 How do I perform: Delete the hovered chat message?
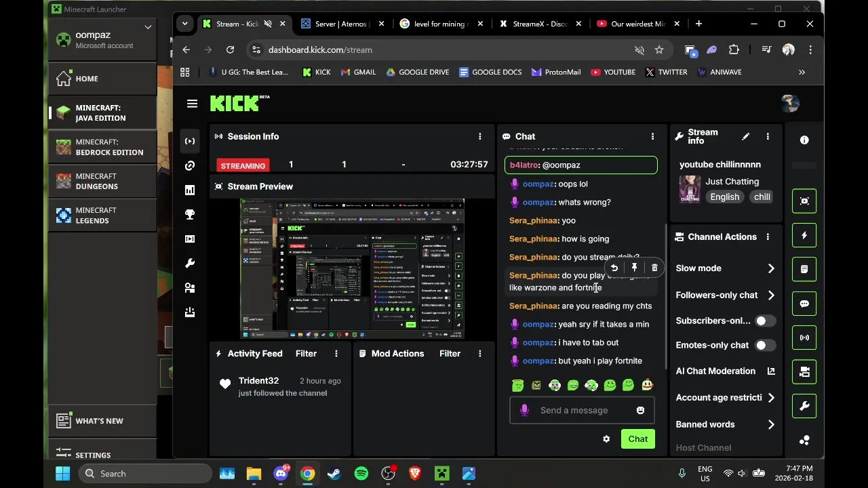pyautogui.click(x=654, y=268)
